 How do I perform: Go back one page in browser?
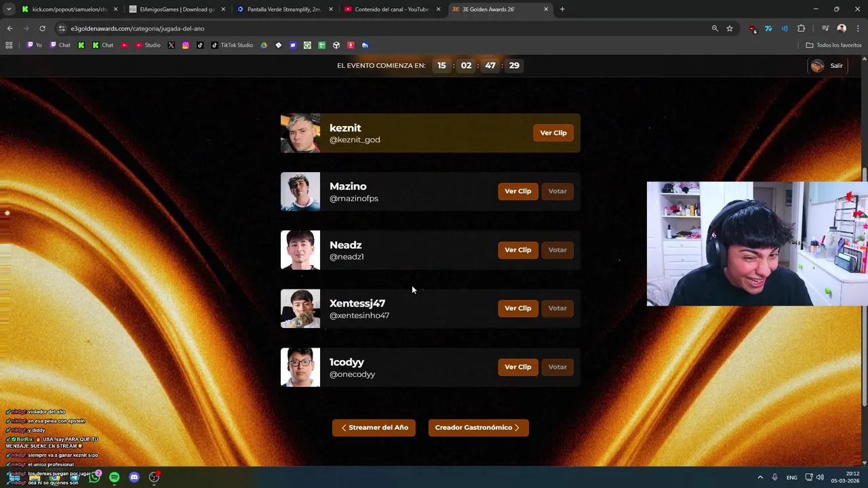click(x=9, y=28)
